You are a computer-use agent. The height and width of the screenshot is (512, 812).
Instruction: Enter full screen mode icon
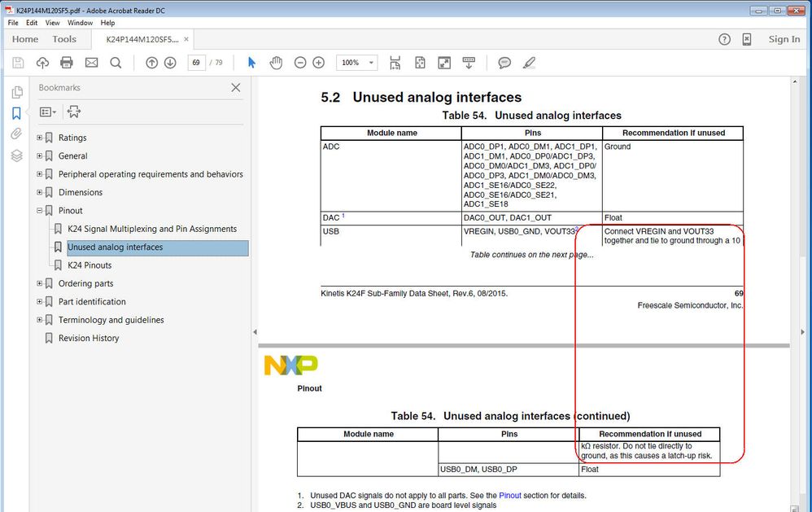(x=444, y=63)
